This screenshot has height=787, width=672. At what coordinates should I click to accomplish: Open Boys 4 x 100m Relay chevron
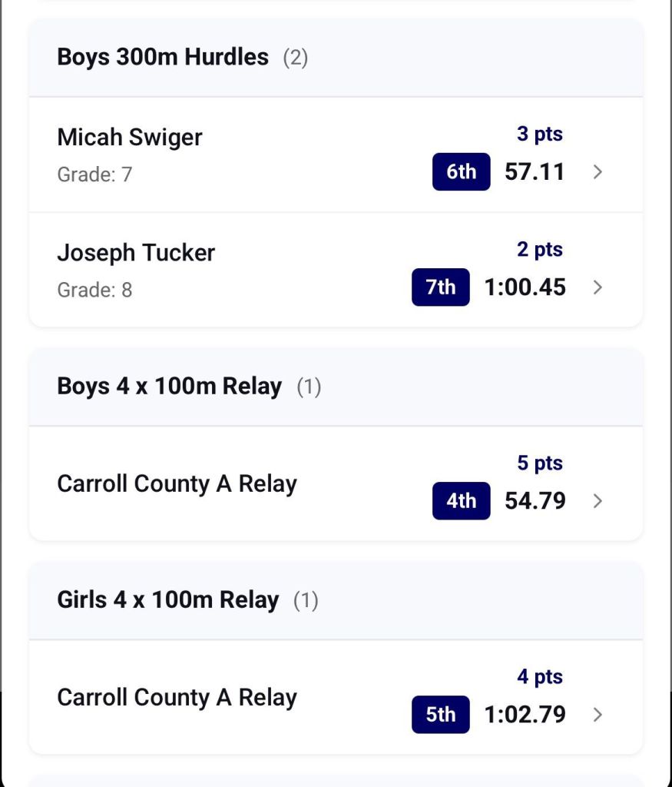click(598, 501)
